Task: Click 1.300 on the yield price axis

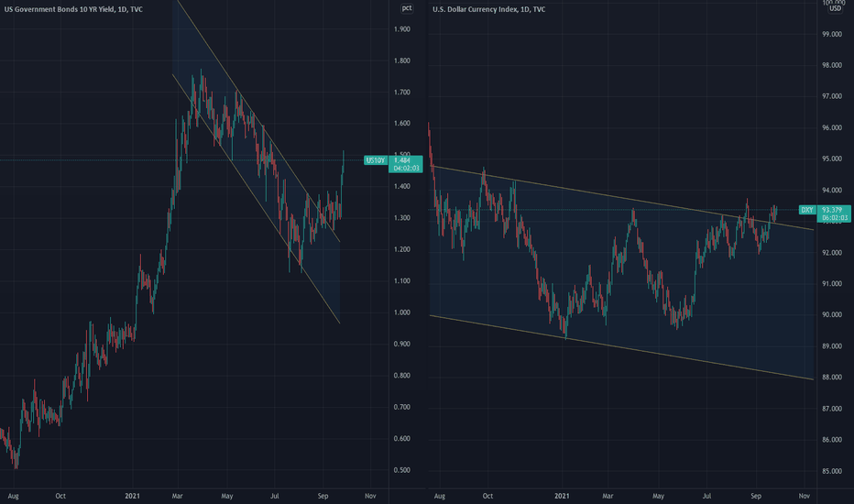Action: click(x=402, y=218)
